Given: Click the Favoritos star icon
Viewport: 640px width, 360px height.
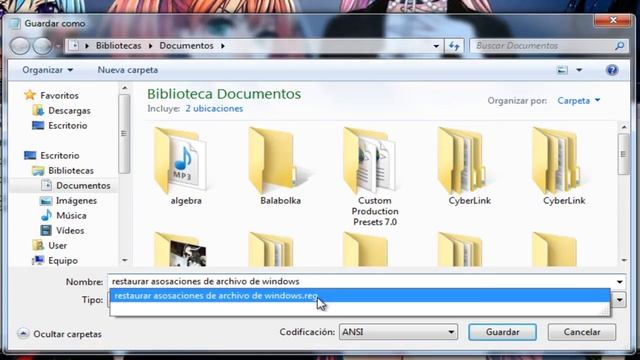Looking at the screenshot, I should coord(30,95).
